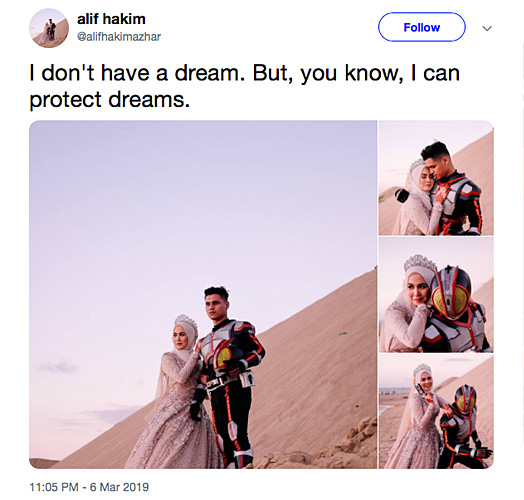Click the Follow button
The image size is (524, 500).
(x=421, y=27)
